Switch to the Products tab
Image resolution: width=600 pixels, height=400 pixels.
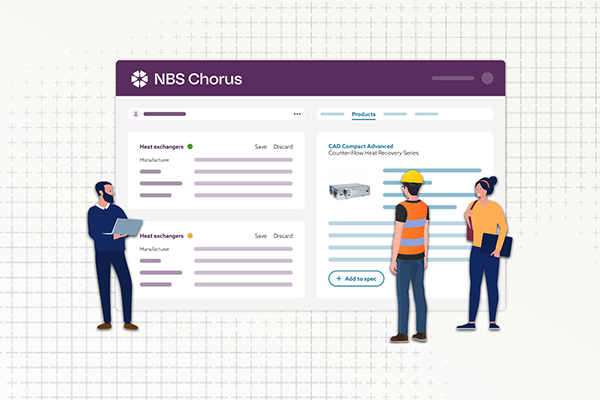[364, 114]
